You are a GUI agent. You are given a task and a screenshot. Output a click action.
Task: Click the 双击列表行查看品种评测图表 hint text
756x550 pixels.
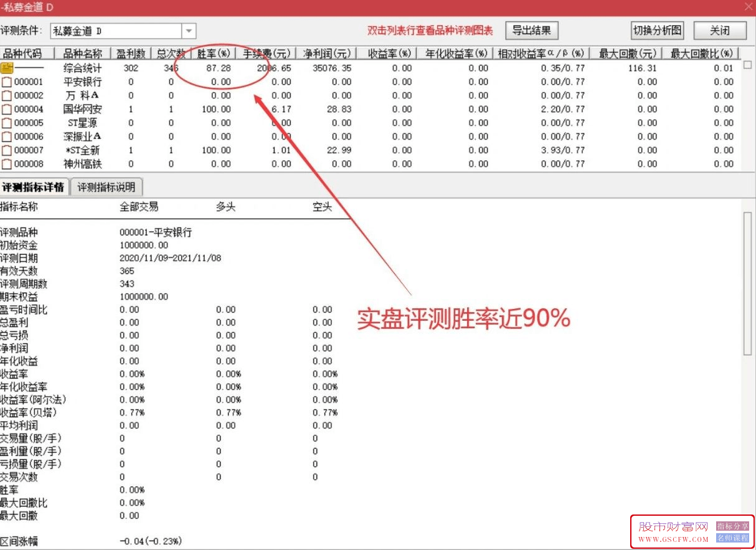[430, 31]
